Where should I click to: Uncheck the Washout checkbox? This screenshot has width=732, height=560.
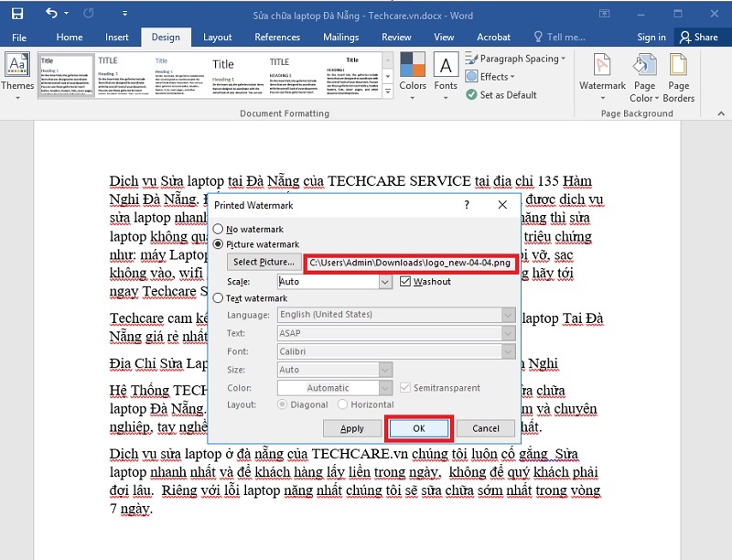click(x=405, y=282)
